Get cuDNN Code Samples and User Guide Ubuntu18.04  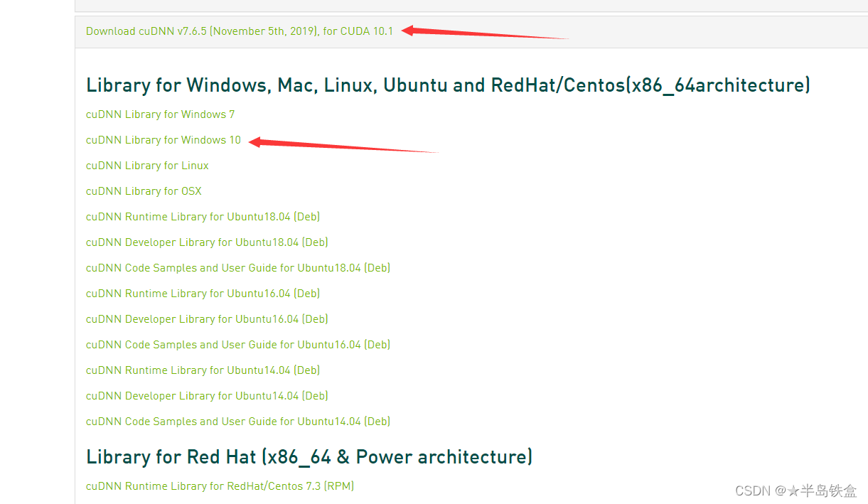[x=238, y=268]
